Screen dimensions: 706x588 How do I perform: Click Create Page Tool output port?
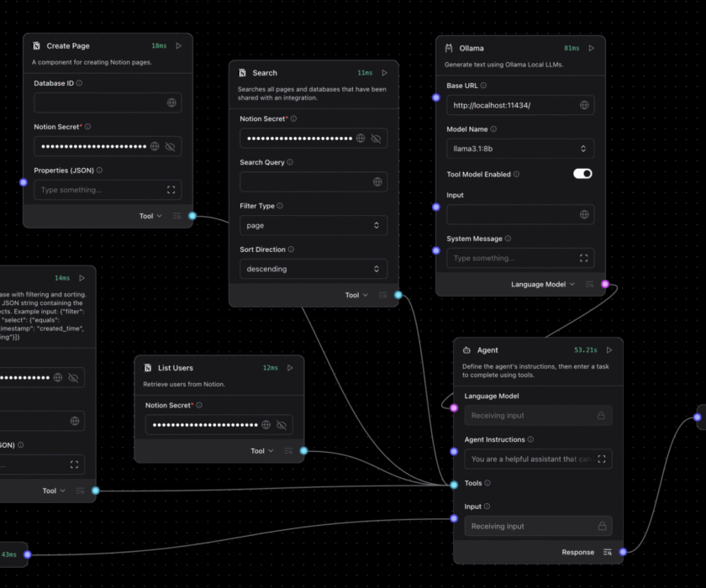click(192, 216)
